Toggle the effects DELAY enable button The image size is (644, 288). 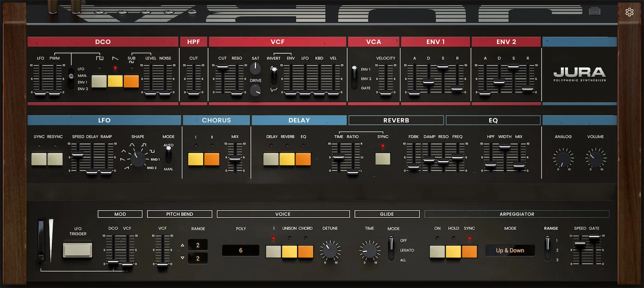tap(271, 159)
